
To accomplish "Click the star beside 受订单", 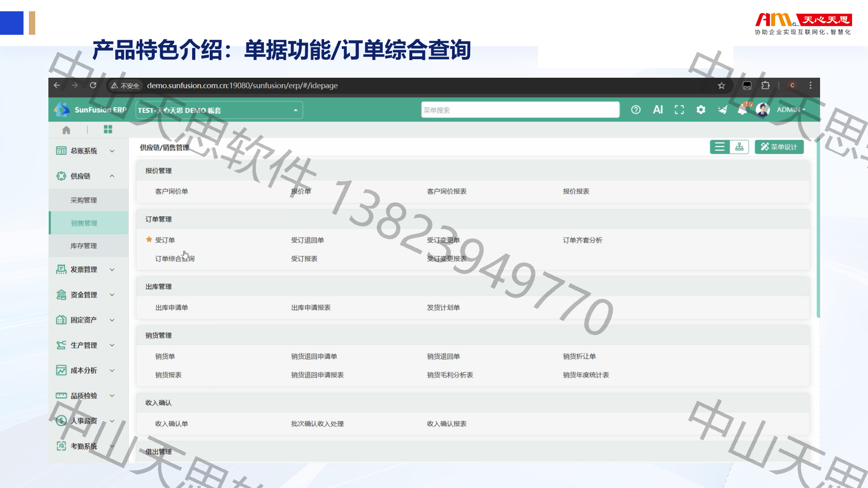I will (149, 239).
